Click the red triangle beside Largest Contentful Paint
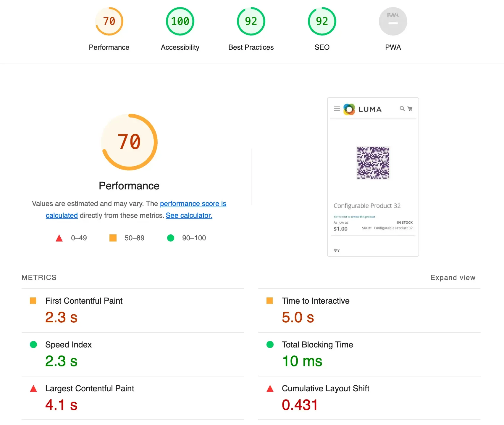 (x=33, y=388)
